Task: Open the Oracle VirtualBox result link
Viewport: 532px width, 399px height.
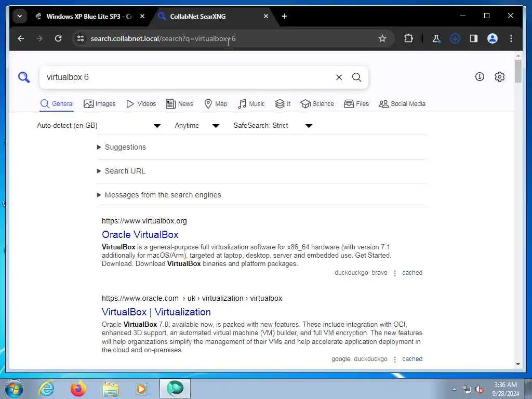Action: click(140, 234)
